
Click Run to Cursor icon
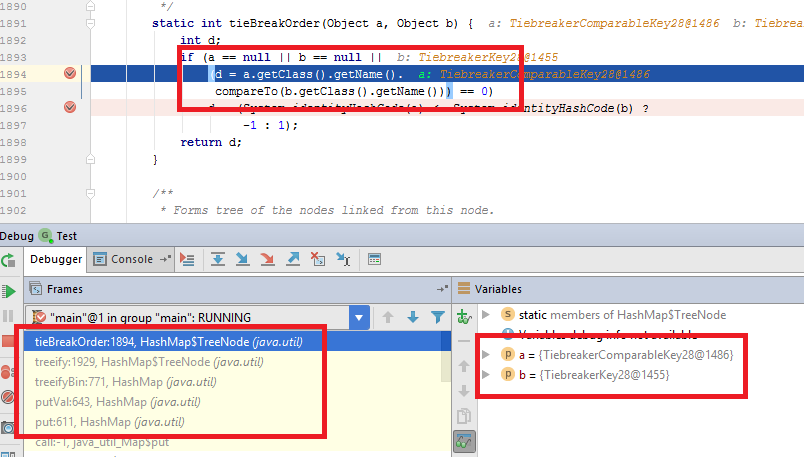pos(343,259)
